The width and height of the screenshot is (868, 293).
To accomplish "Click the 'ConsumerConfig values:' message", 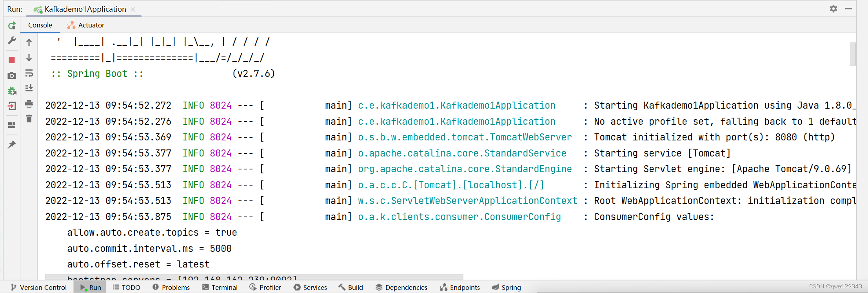I will pyautogui.click(x=654, y=217).
